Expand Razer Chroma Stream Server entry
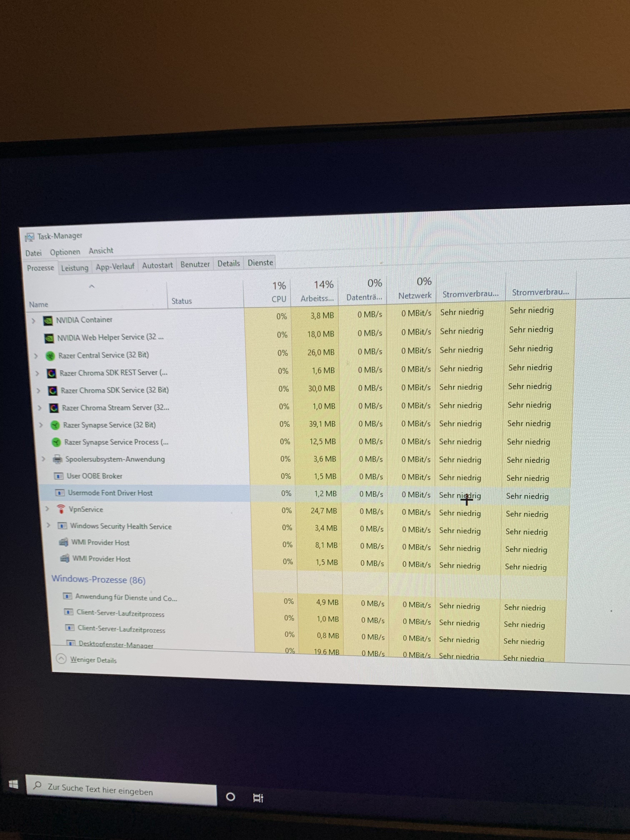Image resolution: width=630 pixels, height=840 pixels. [x=40, y=408]
